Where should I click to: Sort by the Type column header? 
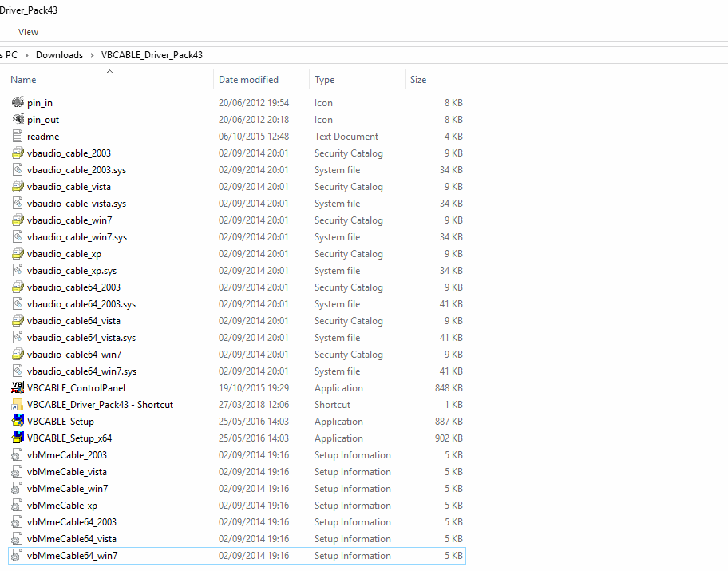(325, 80)
